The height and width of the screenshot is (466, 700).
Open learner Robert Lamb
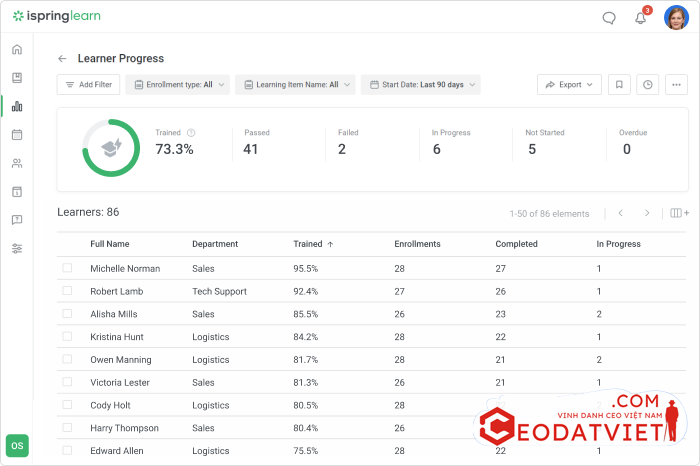coord(117,291)
